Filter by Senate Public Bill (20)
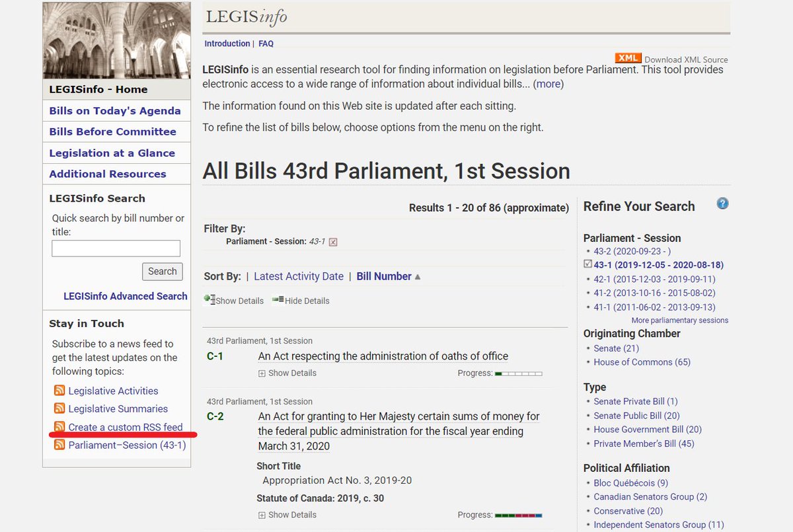 click(637, 416)
